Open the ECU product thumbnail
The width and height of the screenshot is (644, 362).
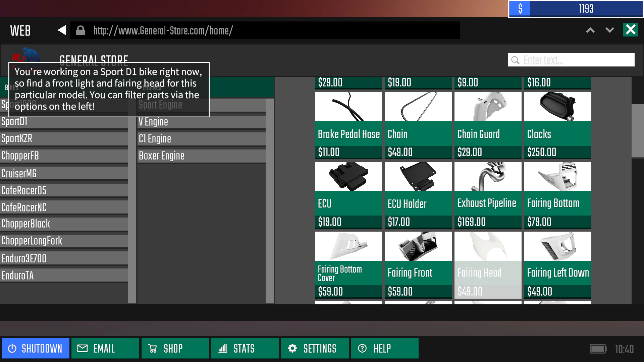pos(348,177)
